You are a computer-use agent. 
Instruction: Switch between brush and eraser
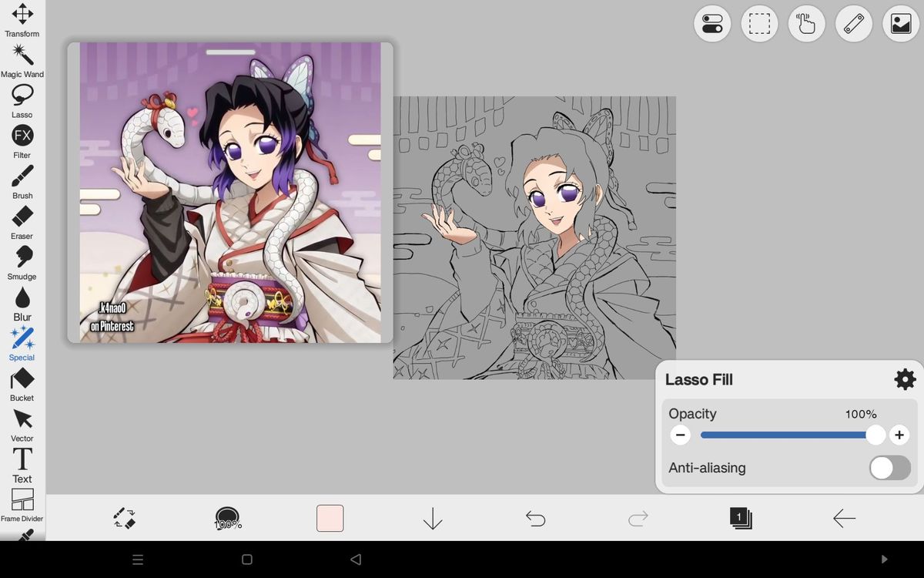(x=124, y=518)
